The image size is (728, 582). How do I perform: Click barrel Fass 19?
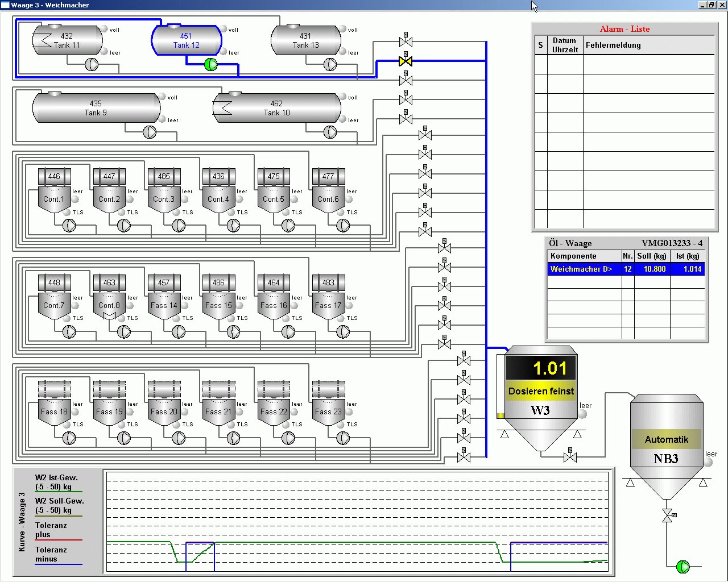(x=109, y=403)
